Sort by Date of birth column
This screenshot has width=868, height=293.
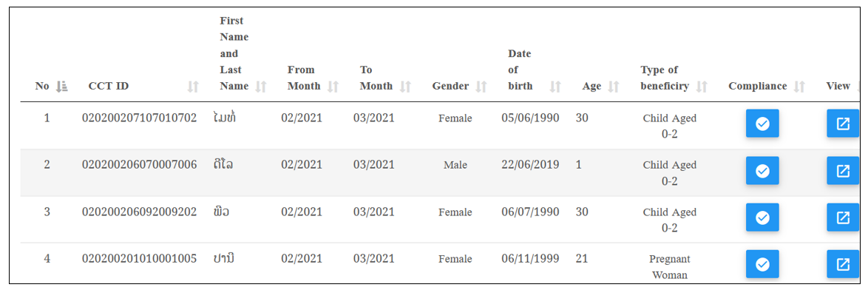tap(555, 87)
